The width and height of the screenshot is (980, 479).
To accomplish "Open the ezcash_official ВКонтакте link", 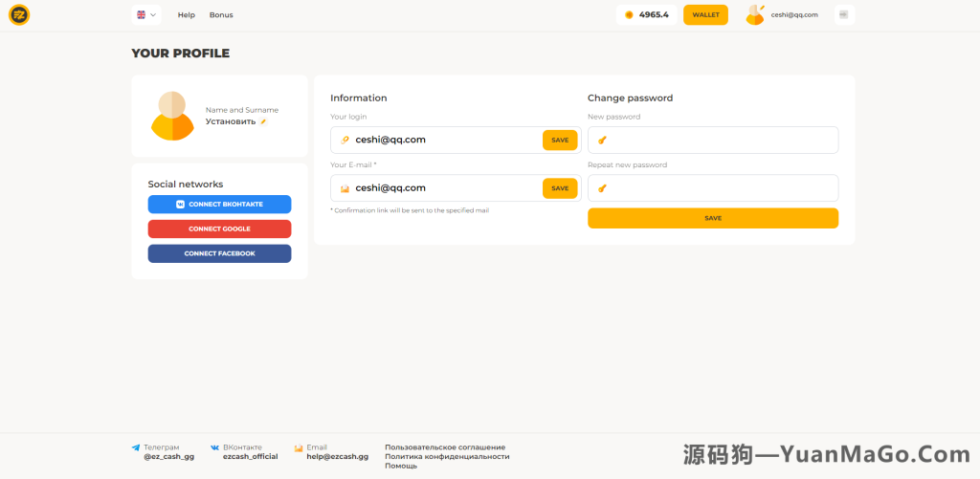I will (250, 456).
